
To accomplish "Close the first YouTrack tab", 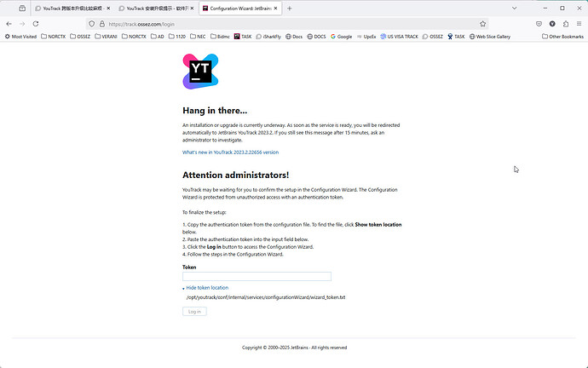I will click(108, 9).
